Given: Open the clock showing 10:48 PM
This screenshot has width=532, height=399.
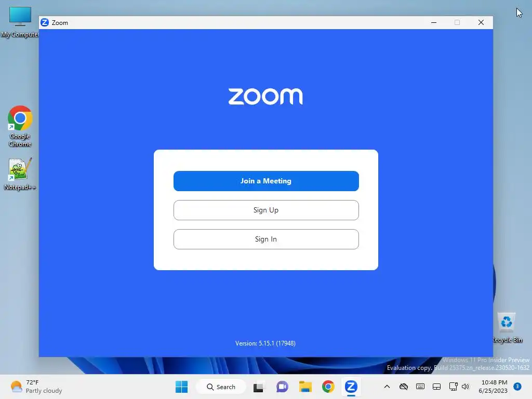Looking at the screenshot, I should click(493, 387).
